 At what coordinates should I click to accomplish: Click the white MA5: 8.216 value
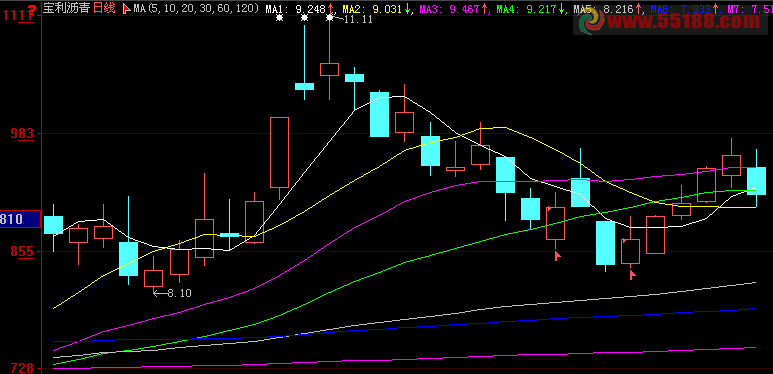coord(603,8)
